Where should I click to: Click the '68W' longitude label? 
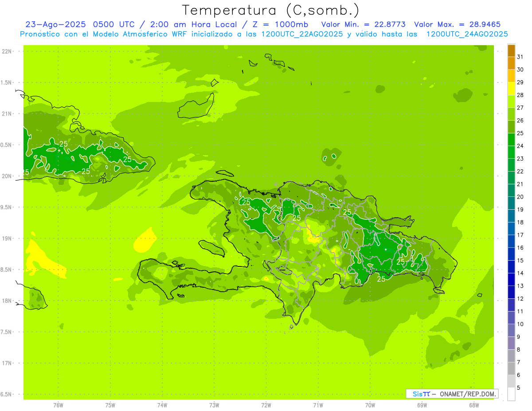coord(473,405)
